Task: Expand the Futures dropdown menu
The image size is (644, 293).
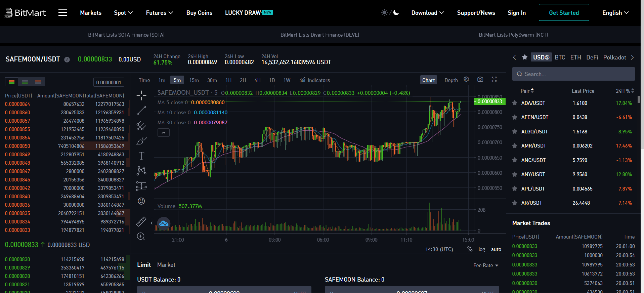Action: [x=160, y=13]
